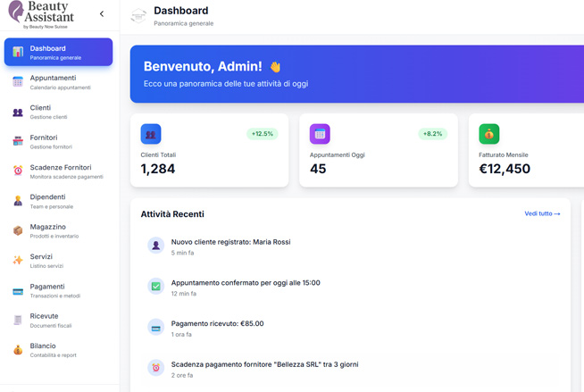Click the Beauty Assistant logo
The width and height of the screenshot is (584, 392).
[x=41, y=14]
